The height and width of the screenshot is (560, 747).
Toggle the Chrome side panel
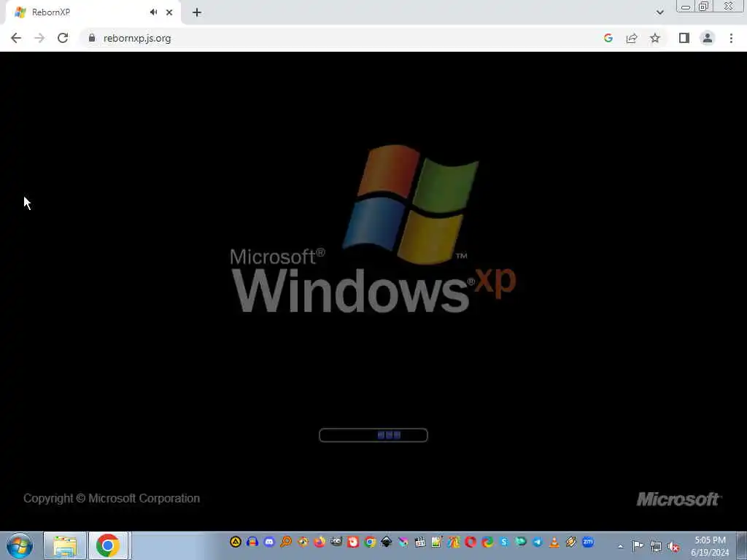(684, 38)
